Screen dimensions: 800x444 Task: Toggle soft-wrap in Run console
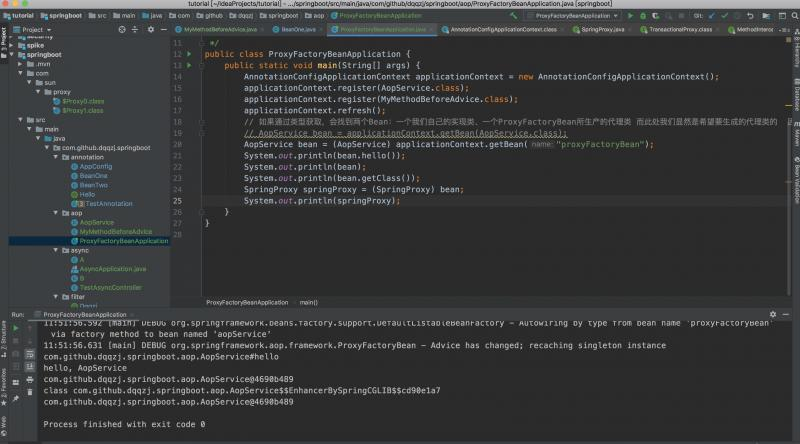click(x=30, y=354)
